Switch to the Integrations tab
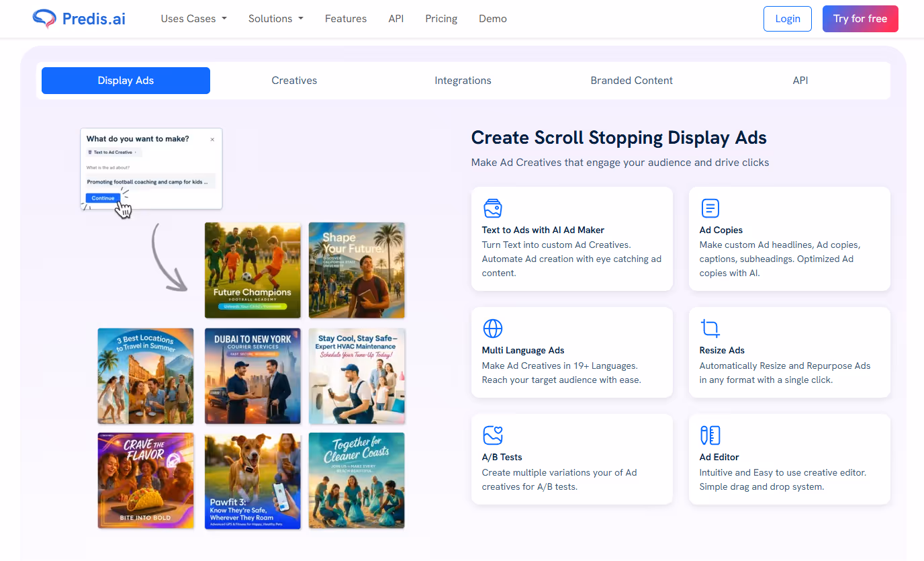924x561 pixels. click(x=463, y=81)
